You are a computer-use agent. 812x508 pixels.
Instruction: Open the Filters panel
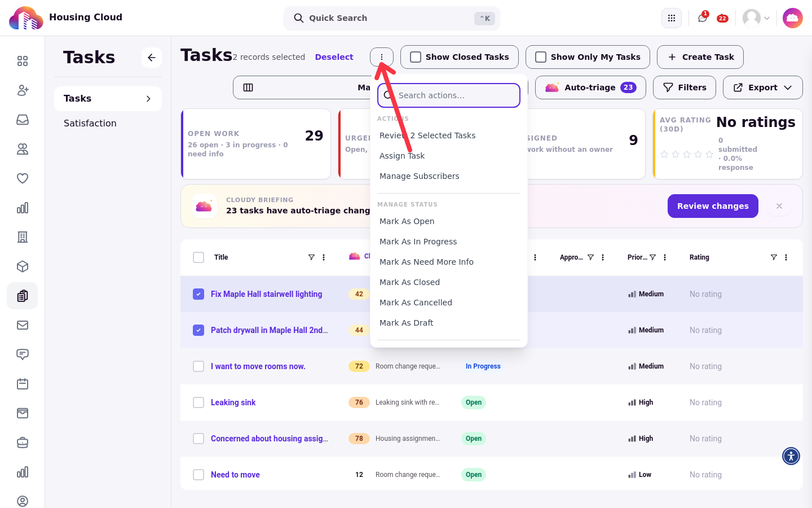click(x=685, y=87)
